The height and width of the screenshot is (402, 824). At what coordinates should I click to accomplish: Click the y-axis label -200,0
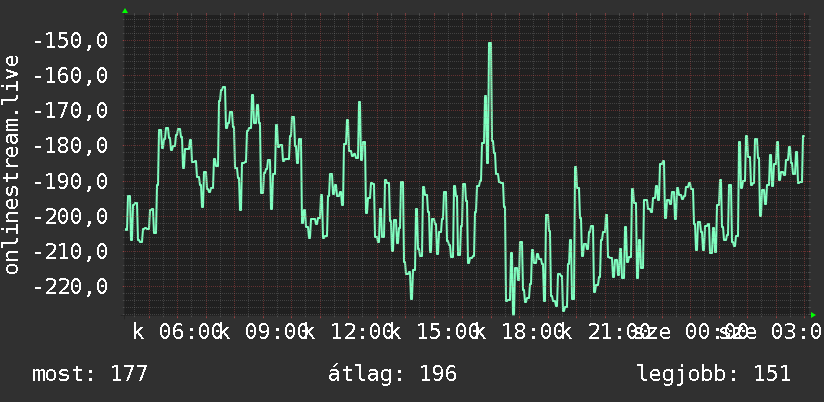click(x=70, y=217)
